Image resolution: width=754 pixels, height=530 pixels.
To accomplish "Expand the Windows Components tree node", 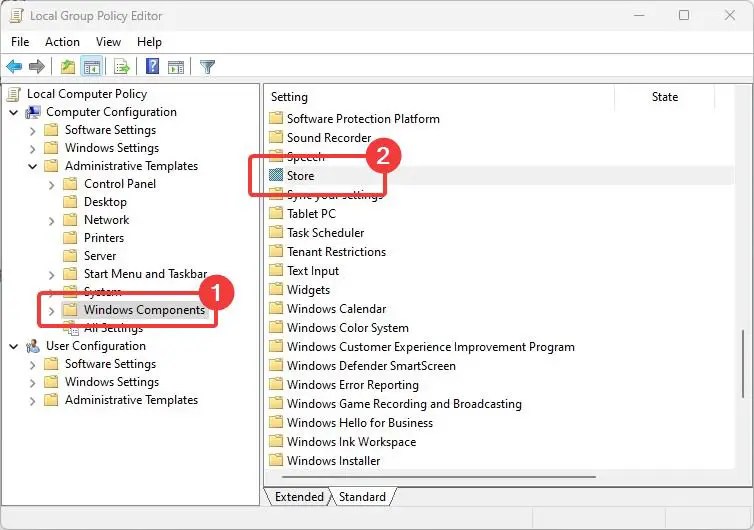I will pos(51,311).
